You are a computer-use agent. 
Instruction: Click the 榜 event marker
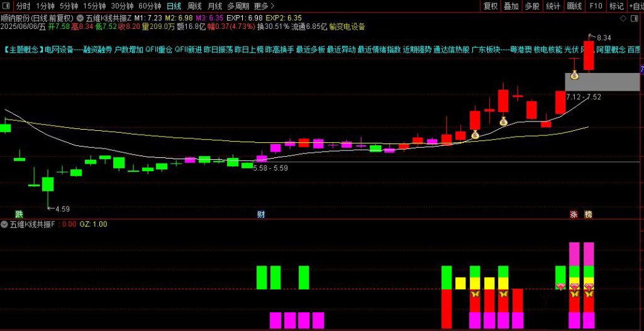(589, 214)
